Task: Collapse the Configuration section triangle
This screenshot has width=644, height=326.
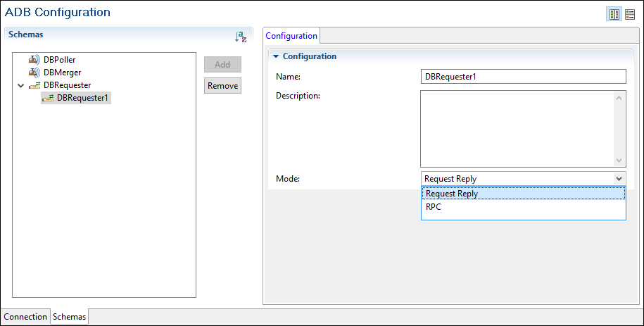Action: [x=276, y=56]
